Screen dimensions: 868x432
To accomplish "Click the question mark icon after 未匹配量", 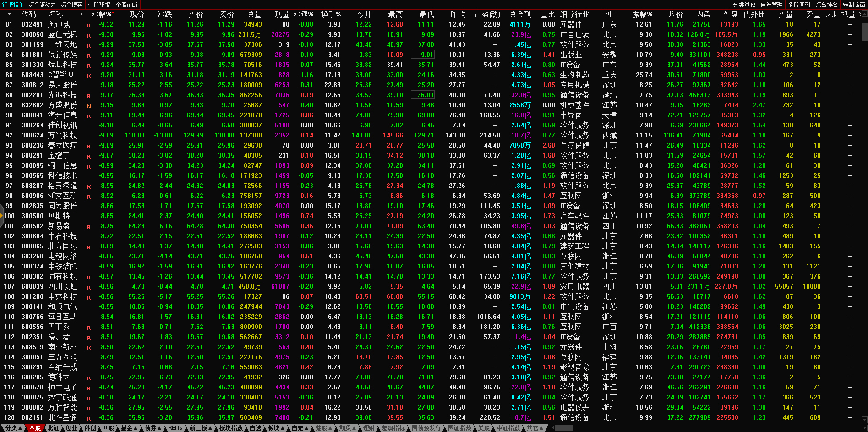I will (860, 14).
